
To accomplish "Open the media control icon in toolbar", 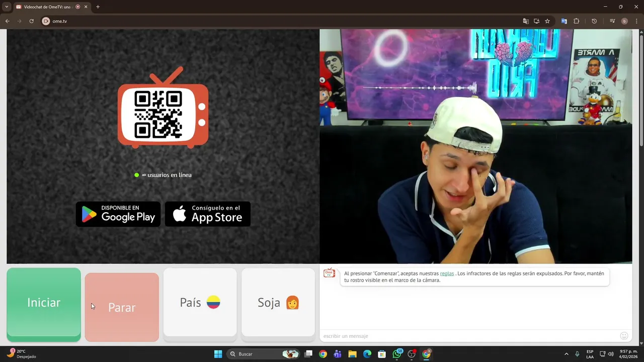I will coord(612,21).
